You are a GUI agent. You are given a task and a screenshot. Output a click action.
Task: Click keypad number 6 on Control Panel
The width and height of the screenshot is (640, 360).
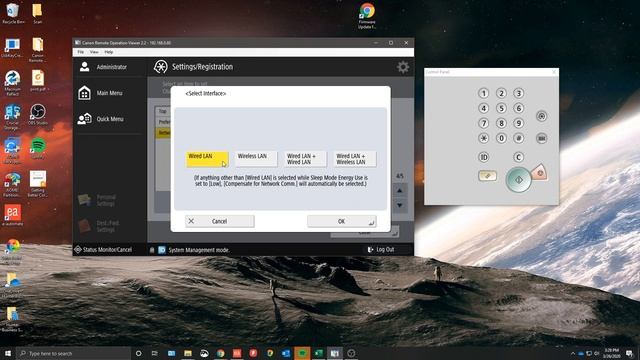coord(518,108)
